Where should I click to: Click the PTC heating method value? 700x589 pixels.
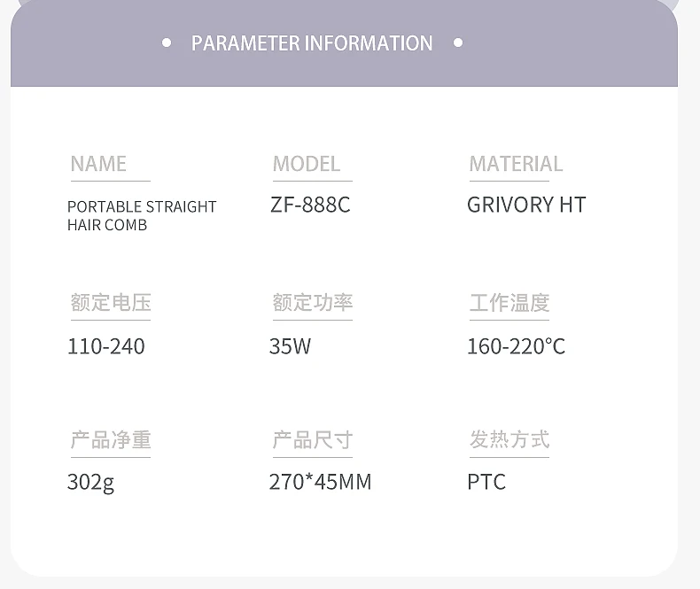point(486,483)
